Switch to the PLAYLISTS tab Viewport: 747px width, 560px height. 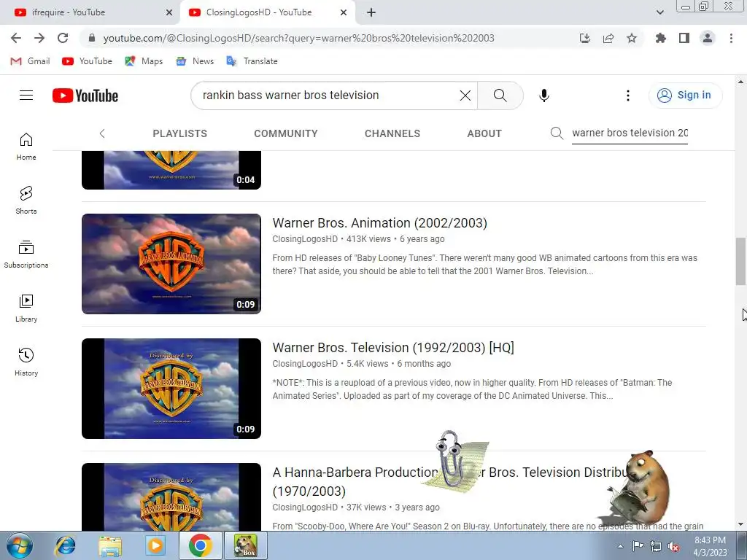(x=179, y=133)
